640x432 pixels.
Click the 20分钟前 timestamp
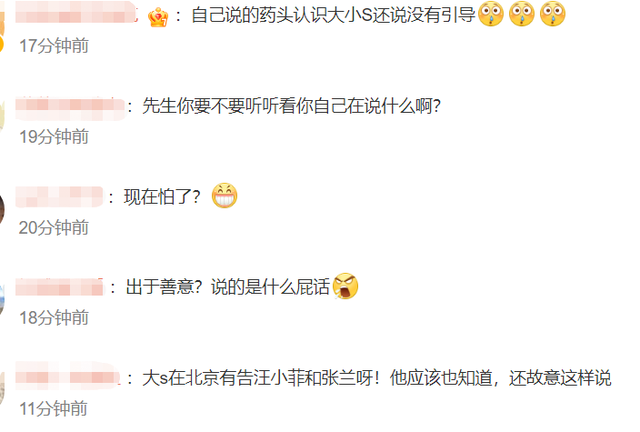pyautogui.click(x=54, y=227)
